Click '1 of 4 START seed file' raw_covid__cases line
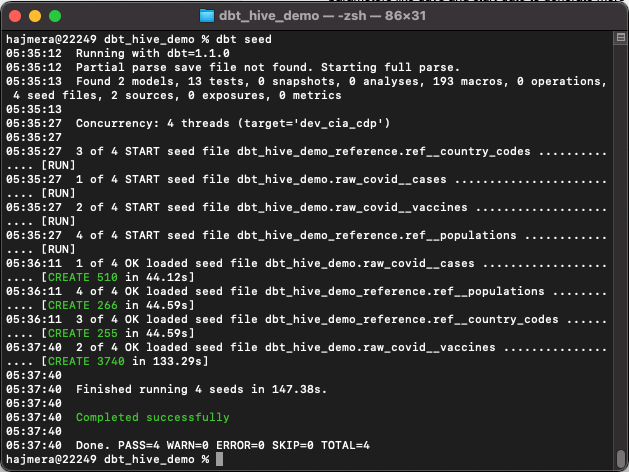This screenshot has height=472, width=629. click(341, 180)
